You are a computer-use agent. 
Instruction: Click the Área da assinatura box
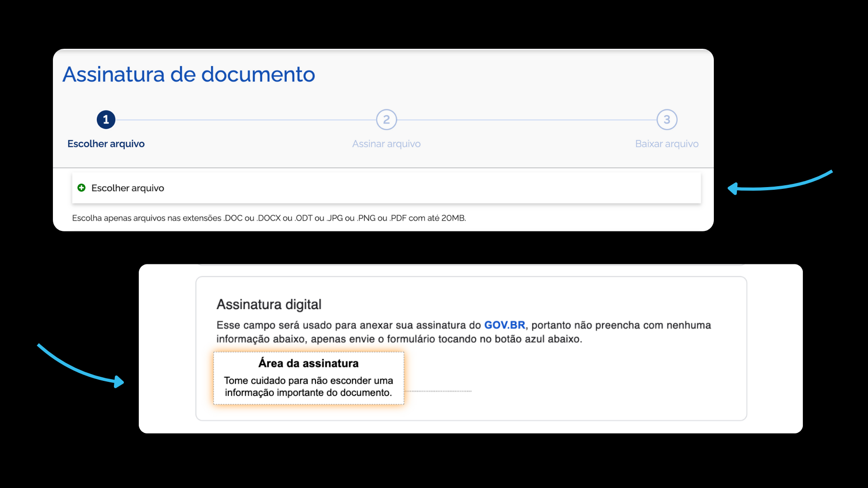[x=309, y=378]
